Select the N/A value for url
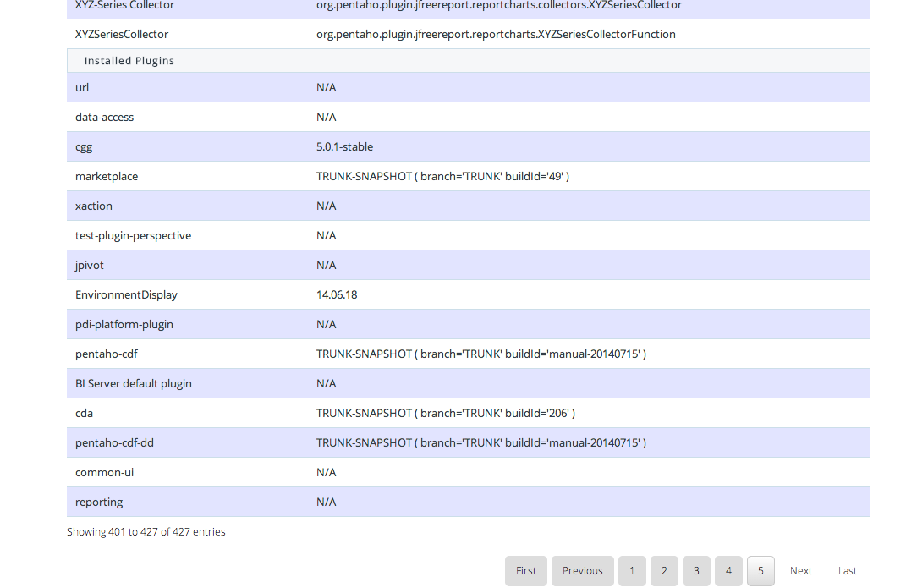 (x=326, y=87)
